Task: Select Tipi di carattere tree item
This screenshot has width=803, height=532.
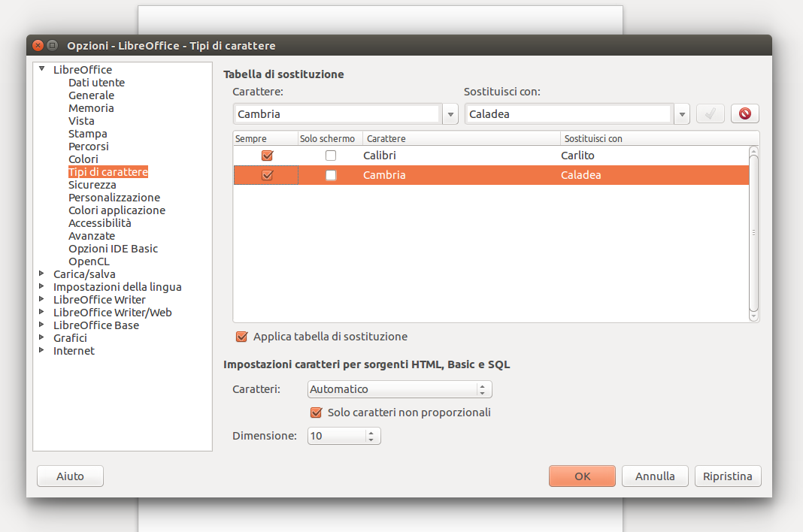Action: [x=108, y=172]
